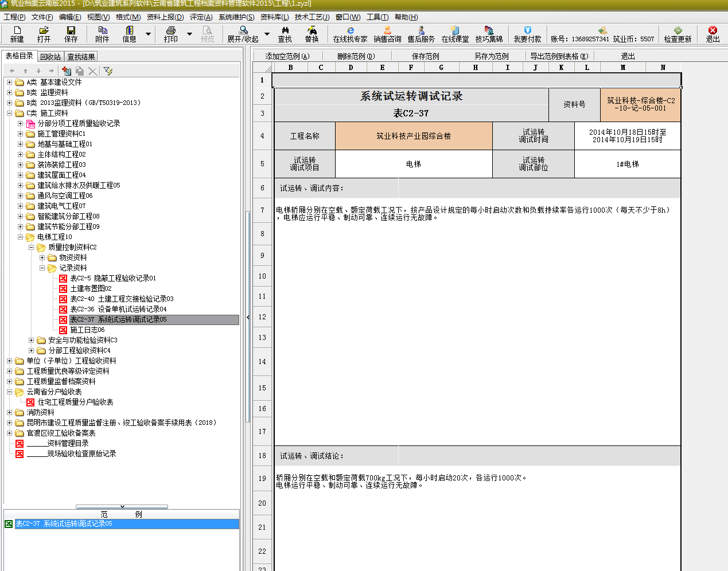Viewport: 728px width, 571px height.
Task: Click 检查更新 check update icon
Action: [678, 34]
